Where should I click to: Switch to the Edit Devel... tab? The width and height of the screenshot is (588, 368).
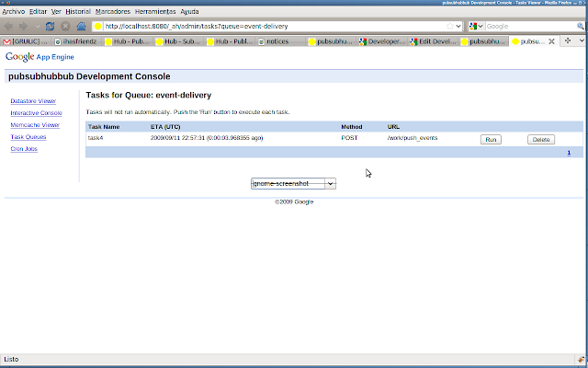coord(433,41)
